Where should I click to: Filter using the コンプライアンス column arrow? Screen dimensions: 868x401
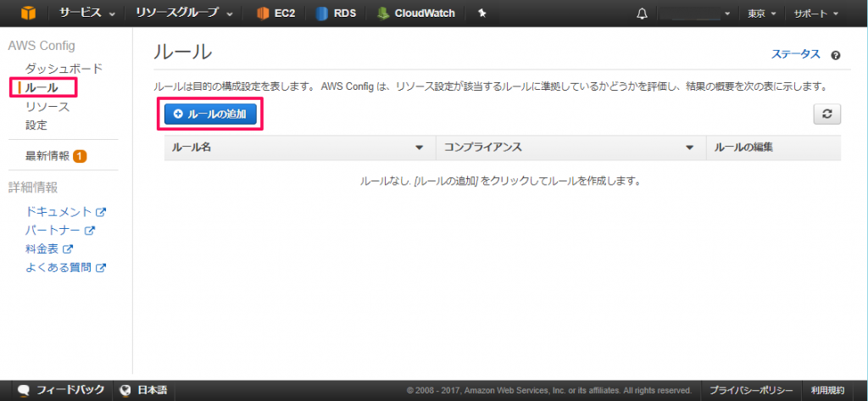coord(690,148)
